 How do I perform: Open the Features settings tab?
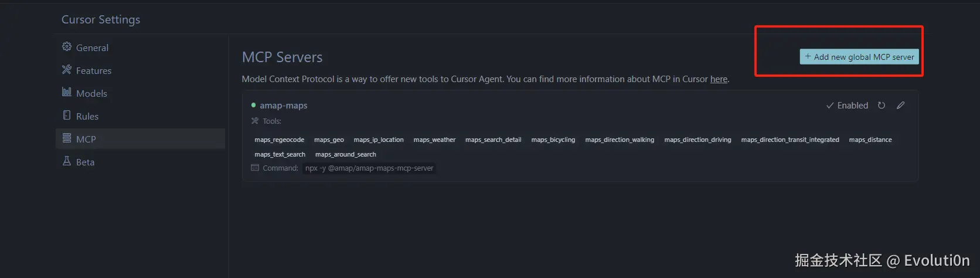(x=93, y=70)
